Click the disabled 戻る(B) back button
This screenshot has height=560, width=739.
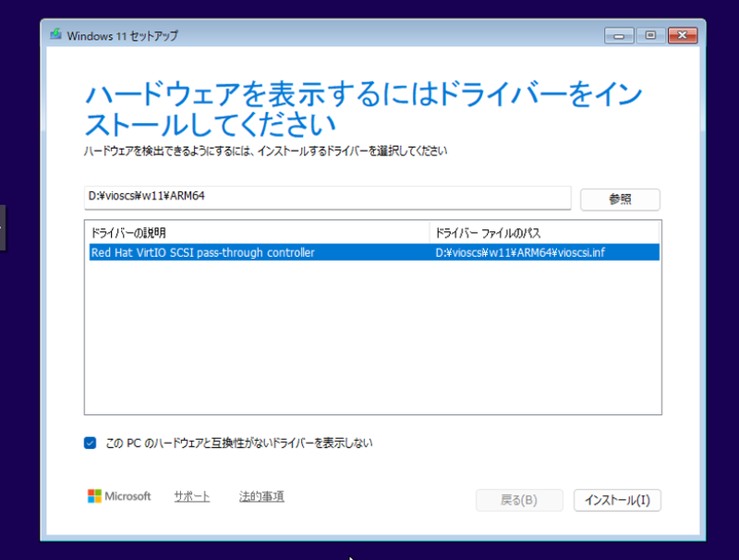tap(519, 500)
